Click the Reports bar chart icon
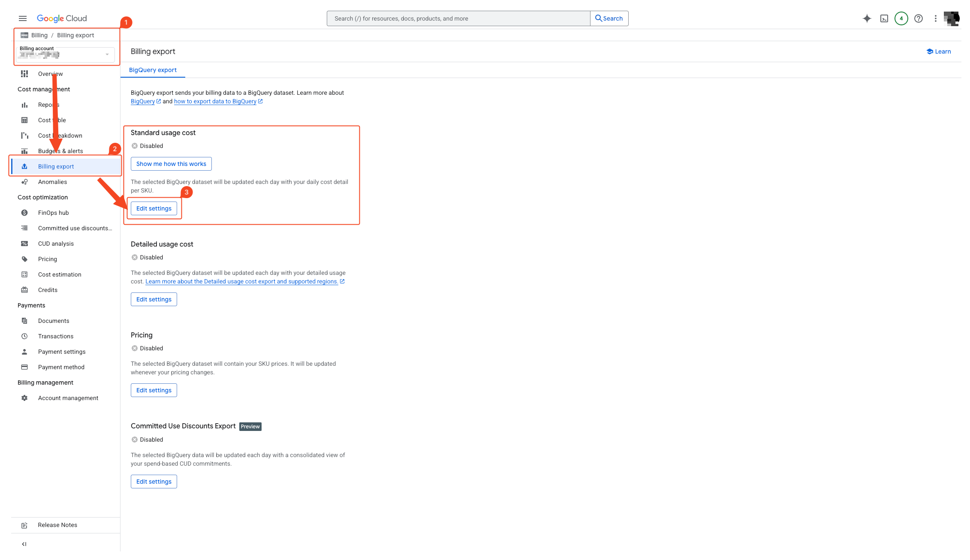This screenshot has height=560, width=970. [24, 105]
